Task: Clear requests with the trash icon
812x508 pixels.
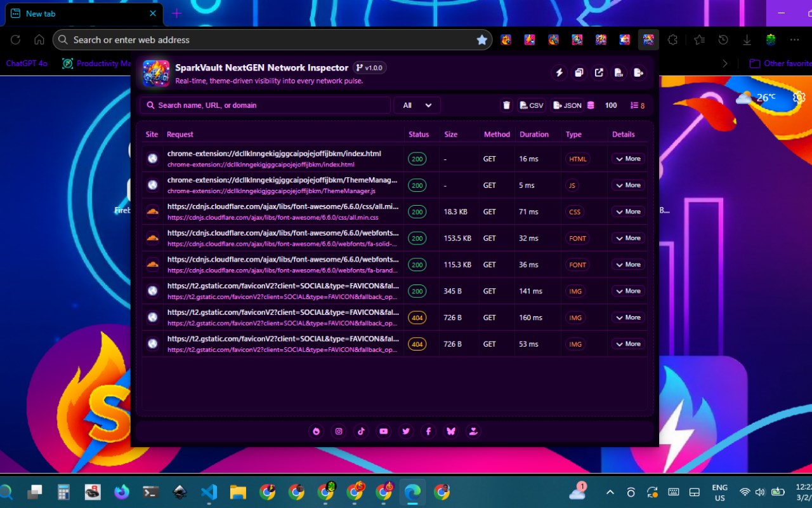Action: [506, 105]
